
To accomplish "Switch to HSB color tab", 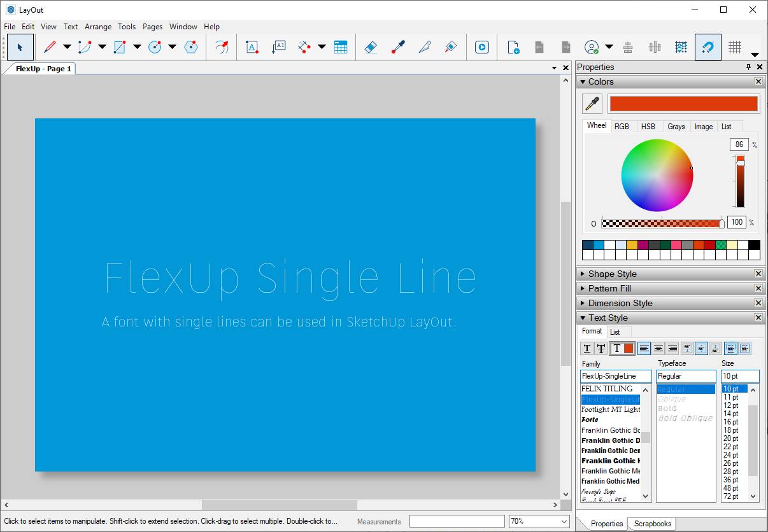I will pyautogui.click(x=648, y=127).
